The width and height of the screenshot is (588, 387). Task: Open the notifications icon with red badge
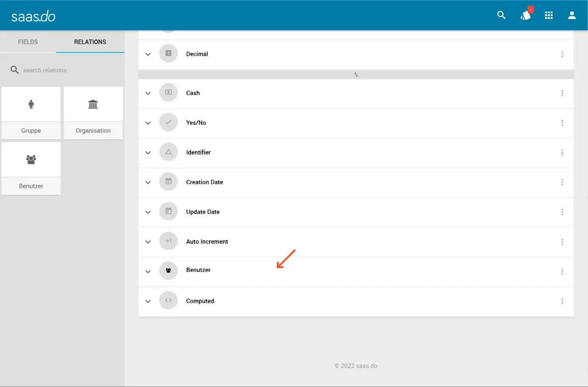[526, 15]
